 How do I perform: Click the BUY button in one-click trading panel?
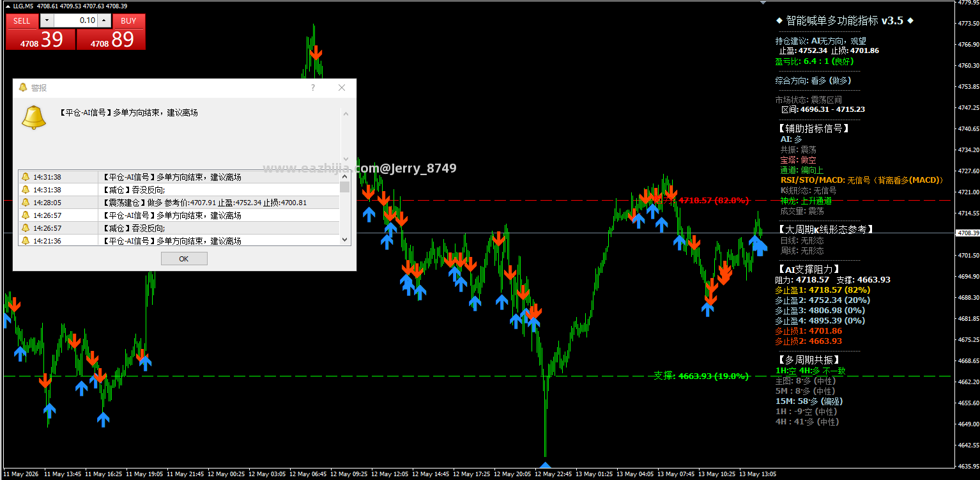128,20
